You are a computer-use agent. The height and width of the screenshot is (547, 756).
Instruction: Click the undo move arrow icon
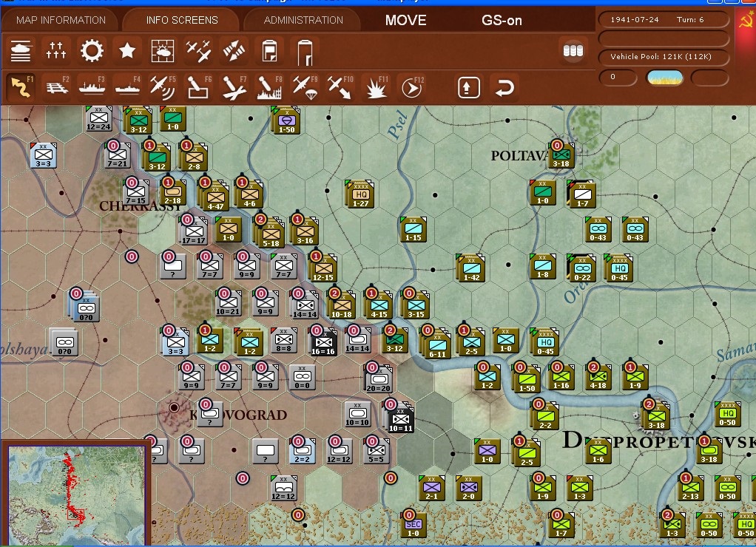(x=504, y=87)
